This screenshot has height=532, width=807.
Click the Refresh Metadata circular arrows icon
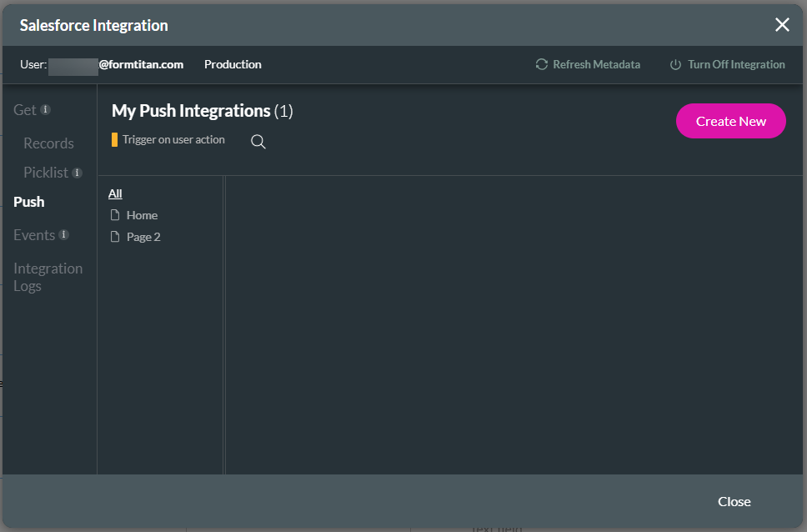click(541, 64)
